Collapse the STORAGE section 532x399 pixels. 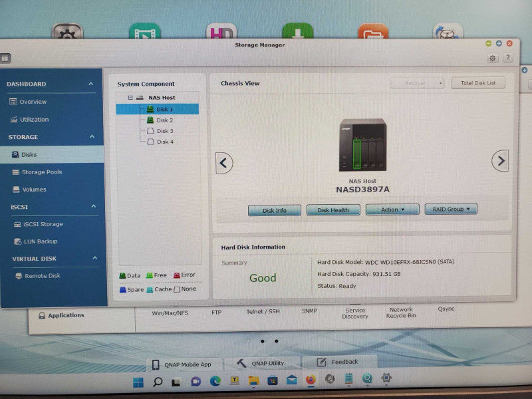coord(92,136)
